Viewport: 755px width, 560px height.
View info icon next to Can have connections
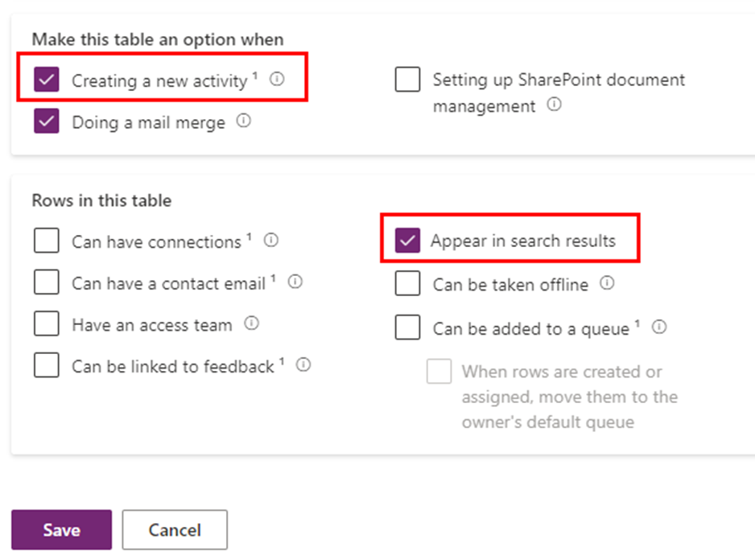click(x=271, y=240)
